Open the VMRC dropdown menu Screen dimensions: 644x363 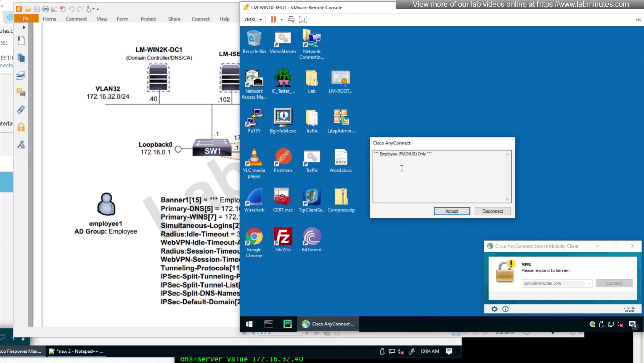253,20
